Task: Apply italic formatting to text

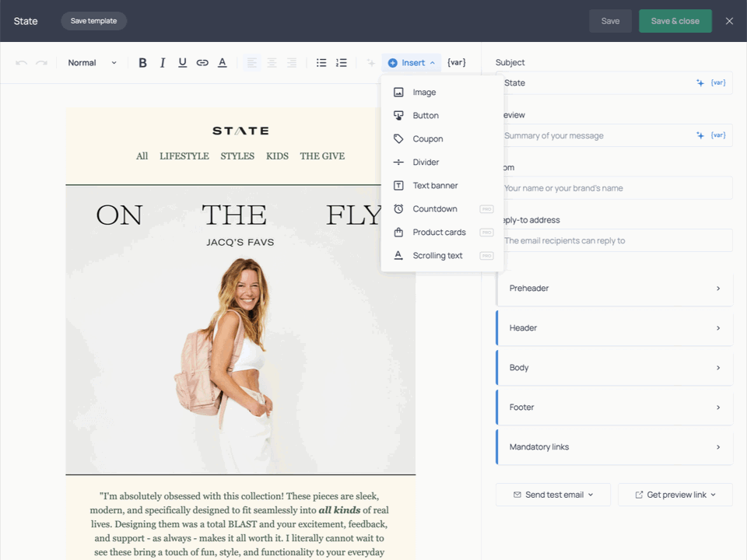Action: [163, 62]
